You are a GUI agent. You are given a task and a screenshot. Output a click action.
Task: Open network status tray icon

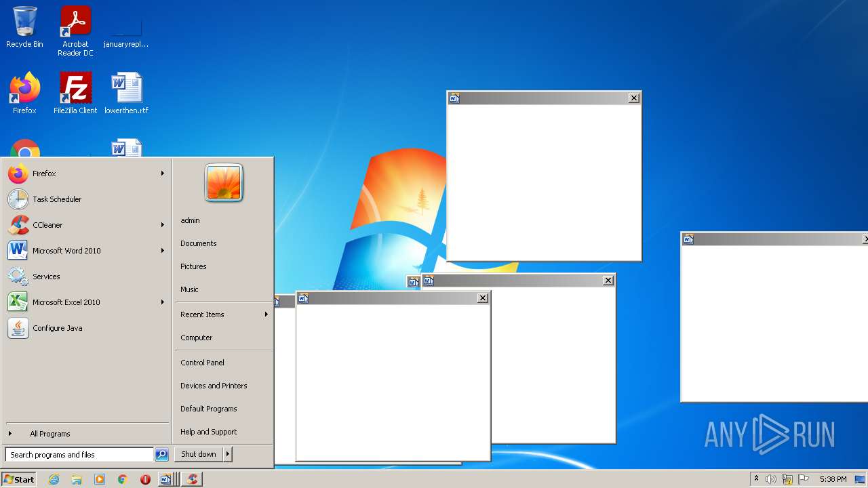coord(787,479)
